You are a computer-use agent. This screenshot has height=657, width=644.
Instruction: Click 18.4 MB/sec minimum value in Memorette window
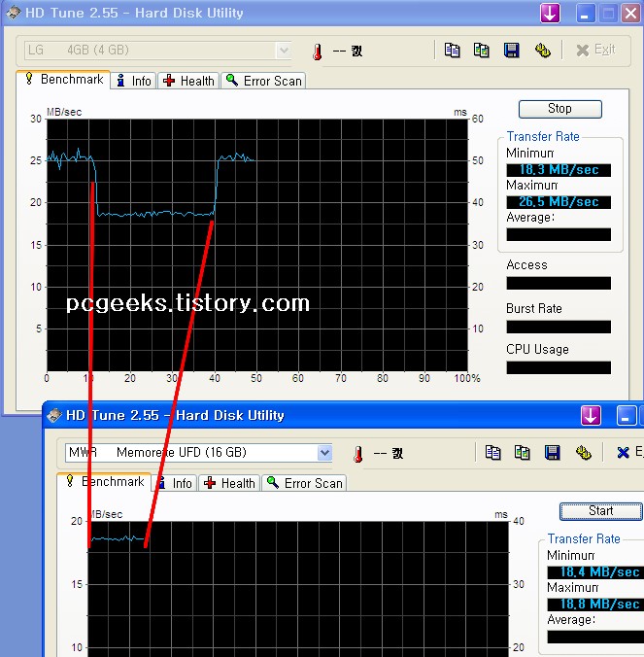[x=595, y=571]
